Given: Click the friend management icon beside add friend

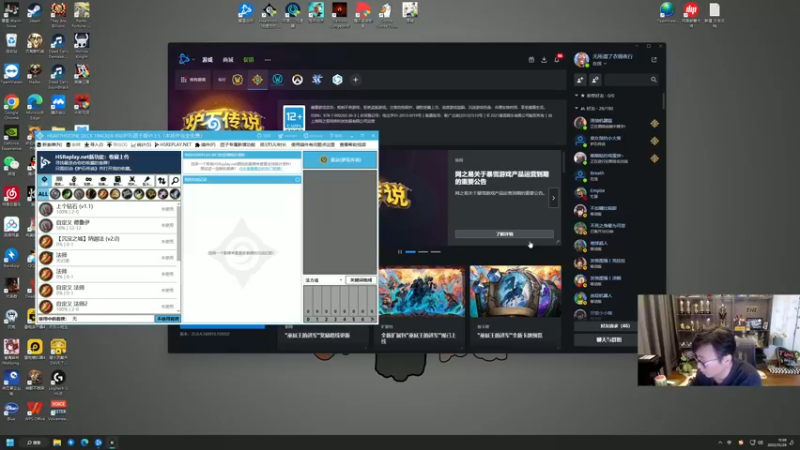Looking at the screenshot, I should (x=595, y=80).
